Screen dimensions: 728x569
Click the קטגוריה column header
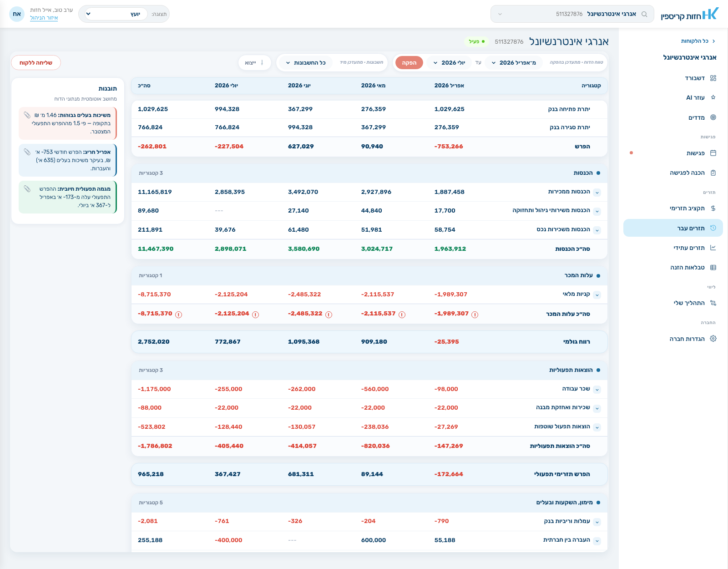[x=591, y=86]
